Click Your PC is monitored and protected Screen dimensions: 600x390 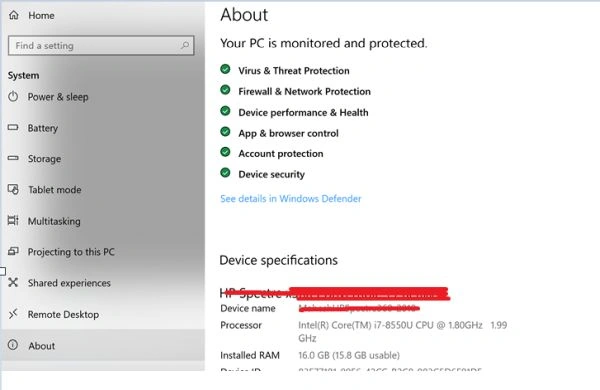pyautogui.click(x=323, y=43)
